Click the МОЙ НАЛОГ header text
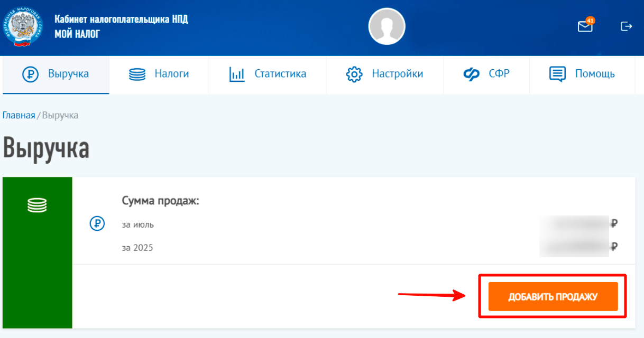Viewport: 644px width, 338px height. [x=77, y=34]
